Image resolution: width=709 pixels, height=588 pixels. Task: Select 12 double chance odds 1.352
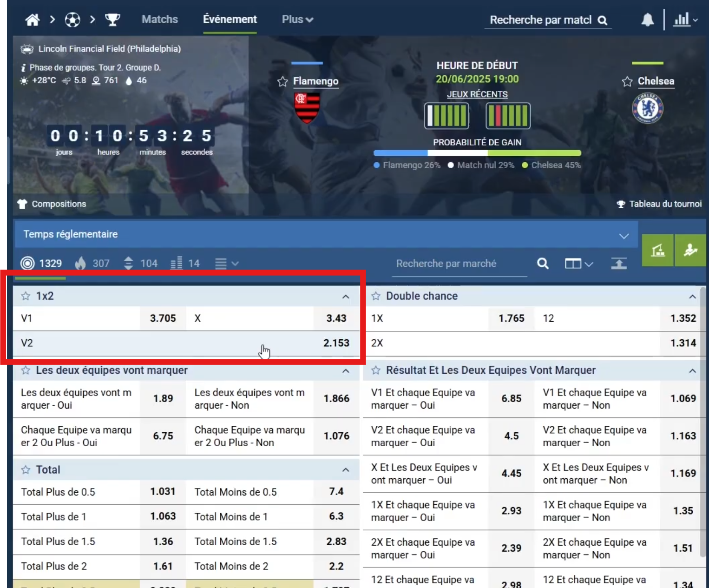pyautogui.click(x=683, y=318)
